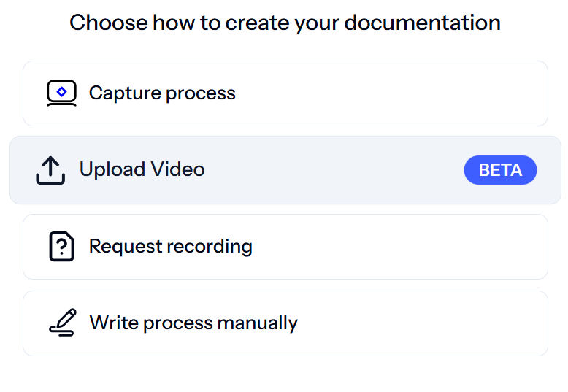Select the Capture process option
The width and height of the screenshot is (568, 392).
pyautogui.click(x=285, y=93)
